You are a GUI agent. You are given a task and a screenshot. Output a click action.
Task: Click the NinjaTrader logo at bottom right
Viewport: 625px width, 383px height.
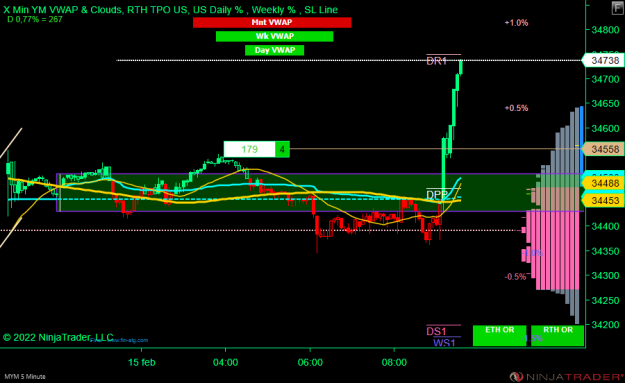coord(566,376)
